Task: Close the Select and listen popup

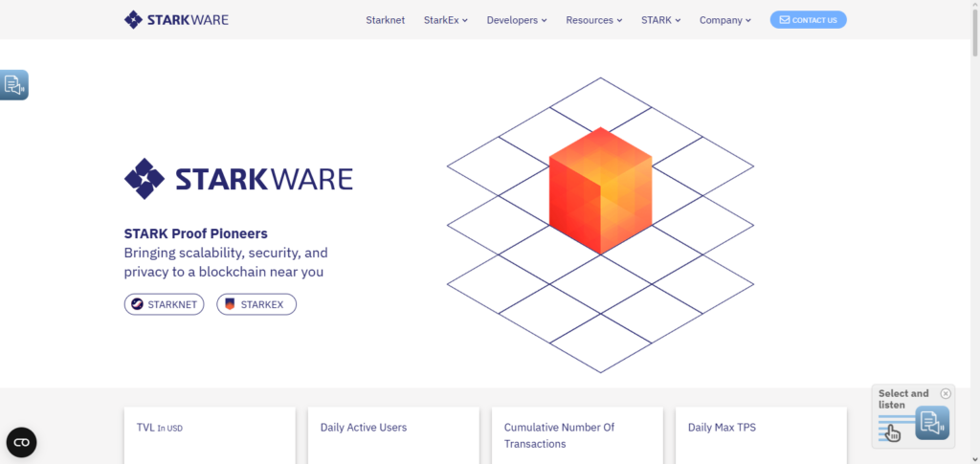Action: pyautogui.click(x=946, y=393)
